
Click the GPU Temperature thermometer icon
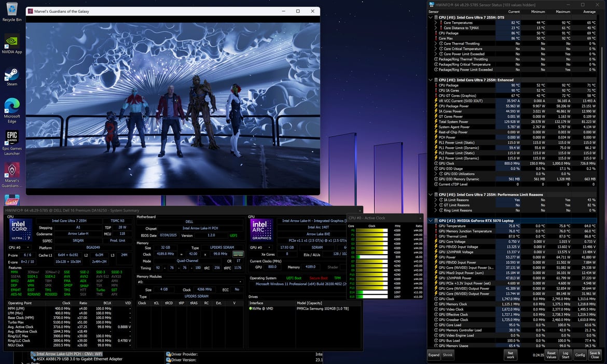point(436,226)
